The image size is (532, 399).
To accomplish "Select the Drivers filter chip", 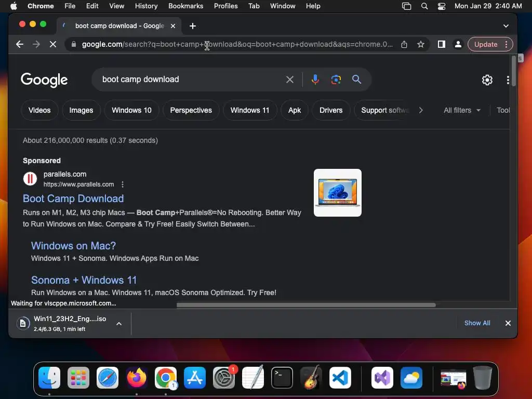I will 331,110.
